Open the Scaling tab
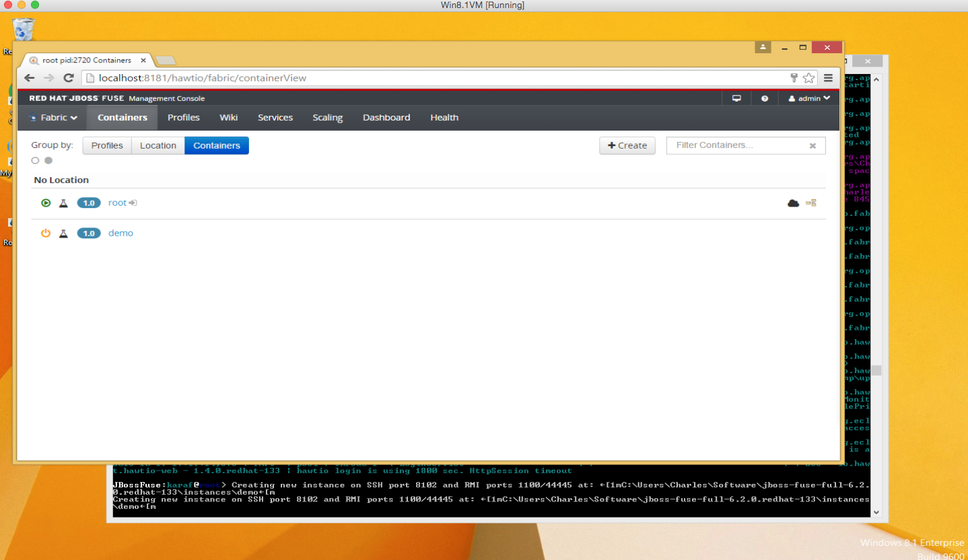 coord(328,117)
